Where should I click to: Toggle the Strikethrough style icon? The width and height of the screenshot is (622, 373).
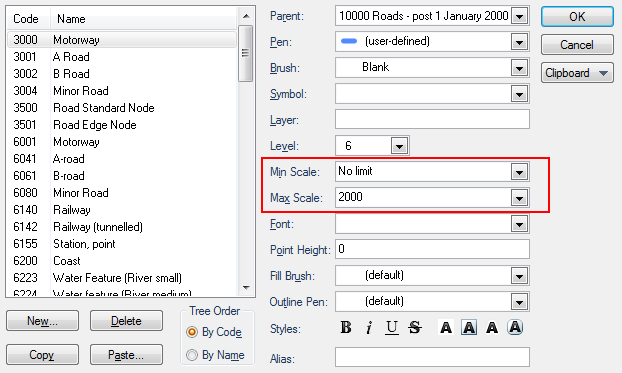click(x=415, y=328)
